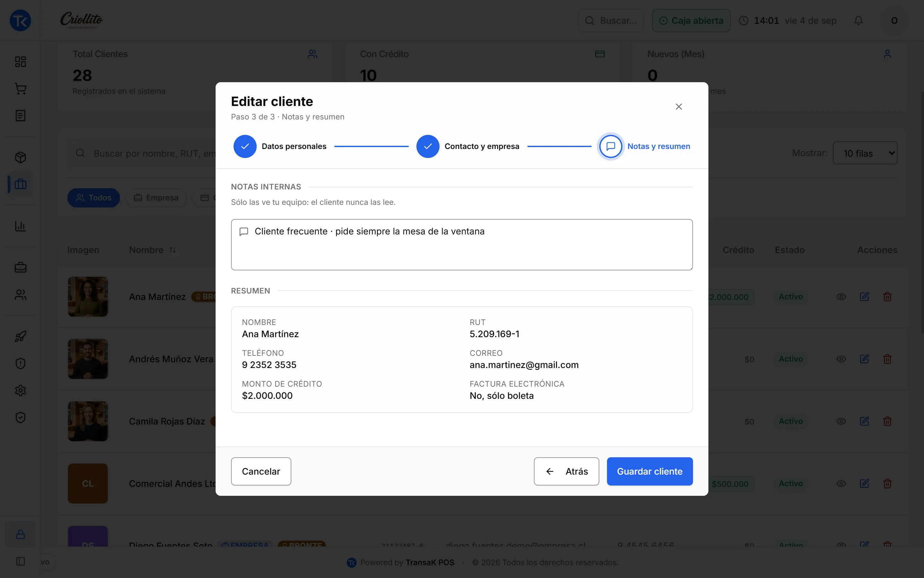Screen dimensions: 924x578
Task: Click Ana Martínez profile photo thumbnail
Action: coord(88,297)
